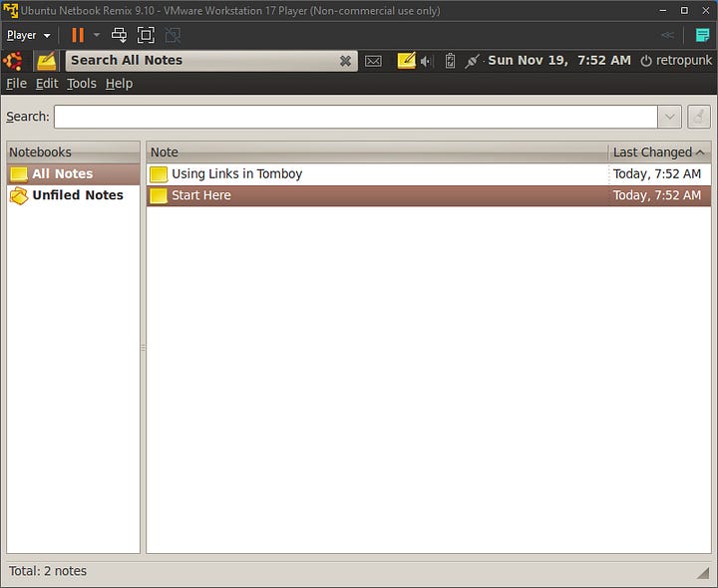Open the Player dropdown menu
This screenshot has width=718, height=588.
(28, 35)
